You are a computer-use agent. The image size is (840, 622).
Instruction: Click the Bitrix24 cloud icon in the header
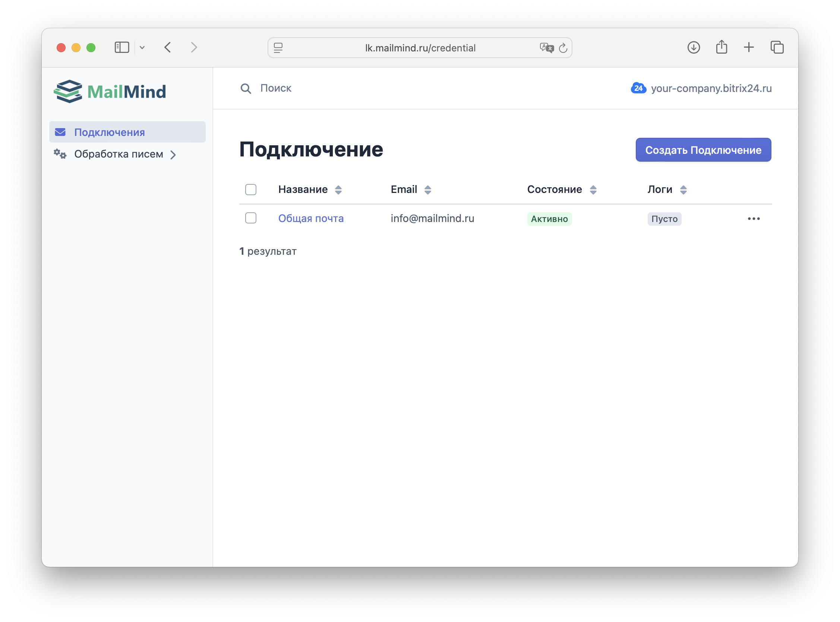pos(638,88)
